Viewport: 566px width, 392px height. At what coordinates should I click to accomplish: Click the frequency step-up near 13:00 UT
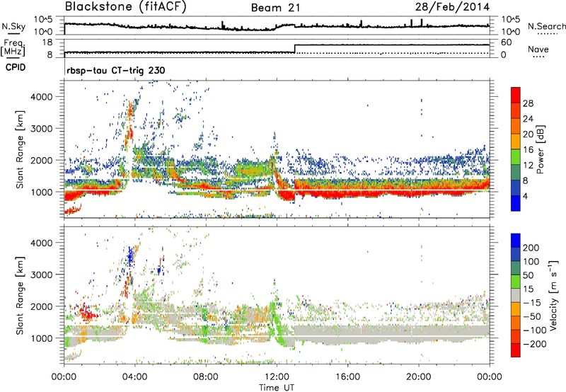pyautogui.click(x=294, y=48)
